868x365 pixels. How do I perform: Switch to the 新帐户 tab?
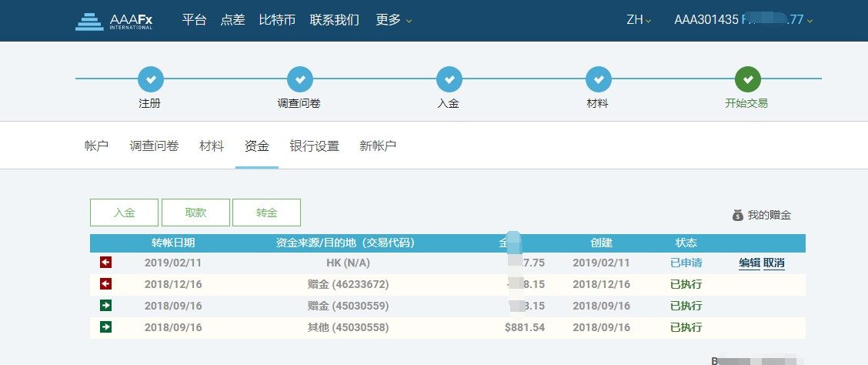(x=378, y=146)
